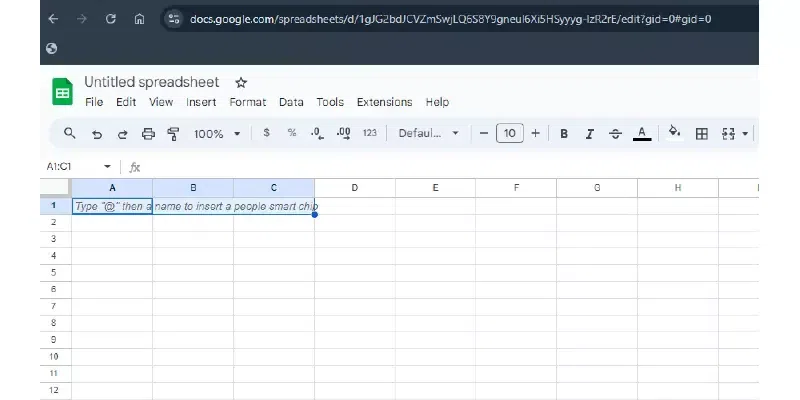
Task: Open the fill color picker
Action: click(x=674, y=133)
